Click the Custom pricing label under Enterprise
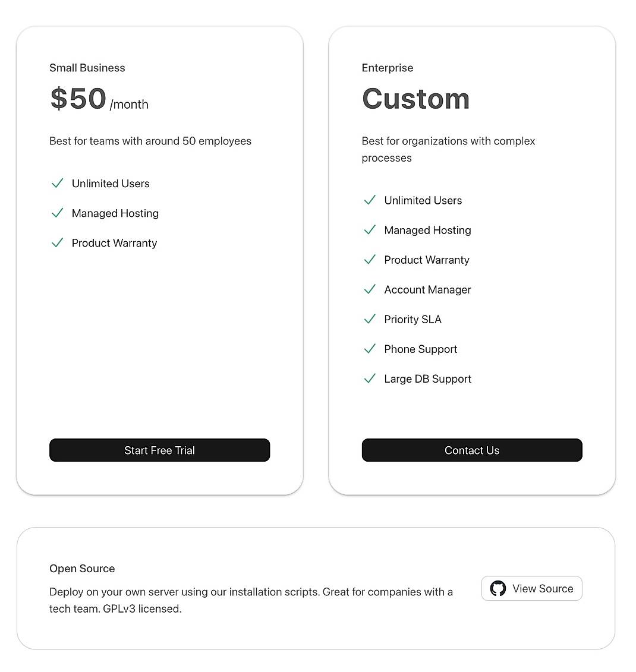Viewport: 636px width, 672px height. [415, 98]
